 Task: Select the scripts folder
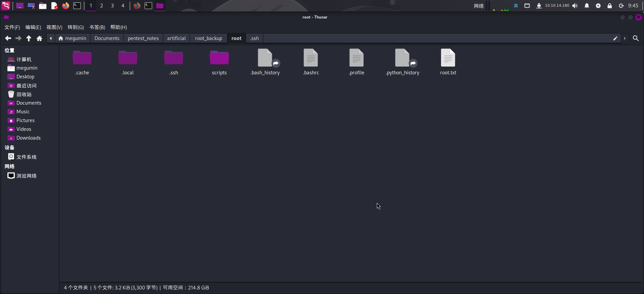(x=219, y=62)
